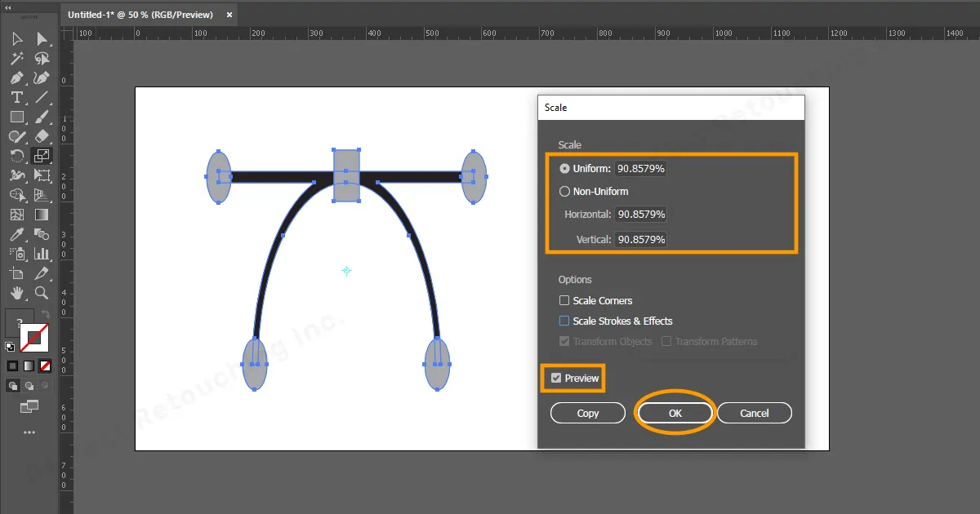Select the Type tool
980x514 pixels.
coord(16,98)
